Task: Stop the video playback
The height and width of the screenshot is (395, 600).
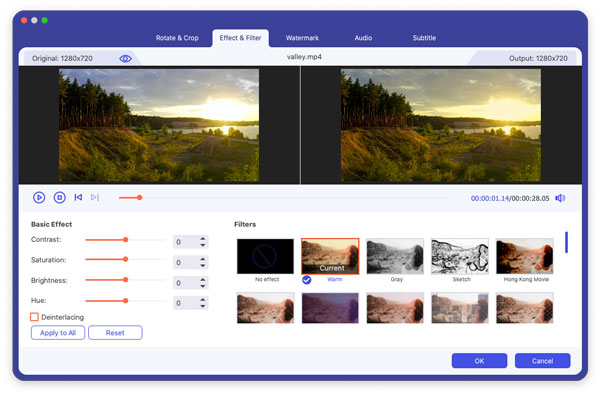Action: [x=59, y=198]
